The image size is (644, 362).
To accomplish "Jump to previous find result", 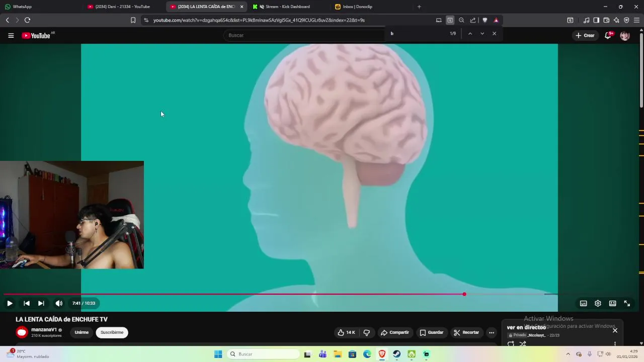I will pos(470,34).
